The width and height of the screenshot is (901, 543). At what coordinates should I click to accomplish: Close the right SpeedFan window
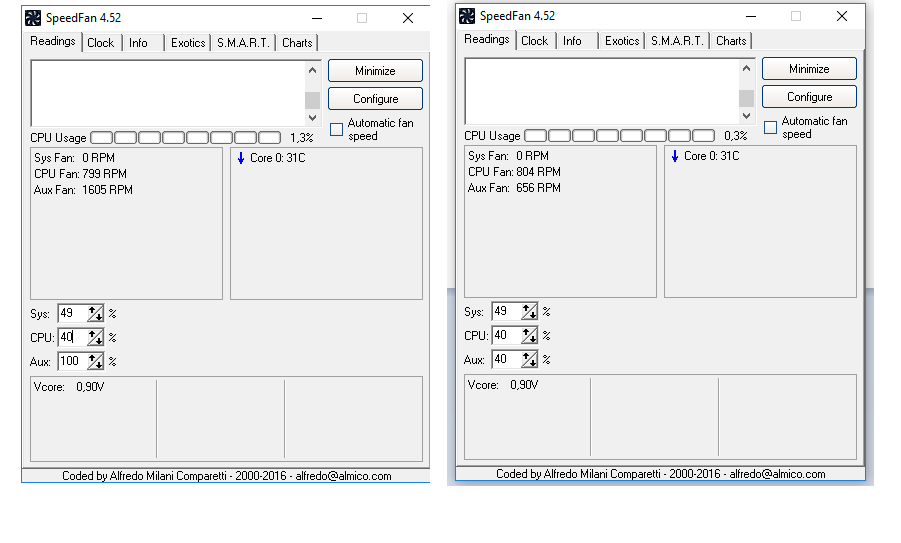click(x=842, y=16)
